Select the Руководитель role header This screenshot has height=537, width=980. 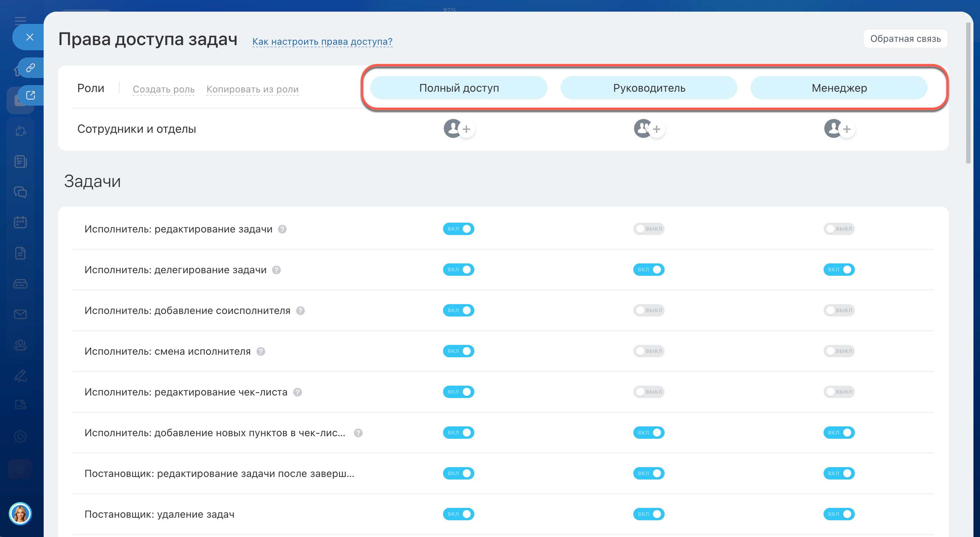point(649,88)
